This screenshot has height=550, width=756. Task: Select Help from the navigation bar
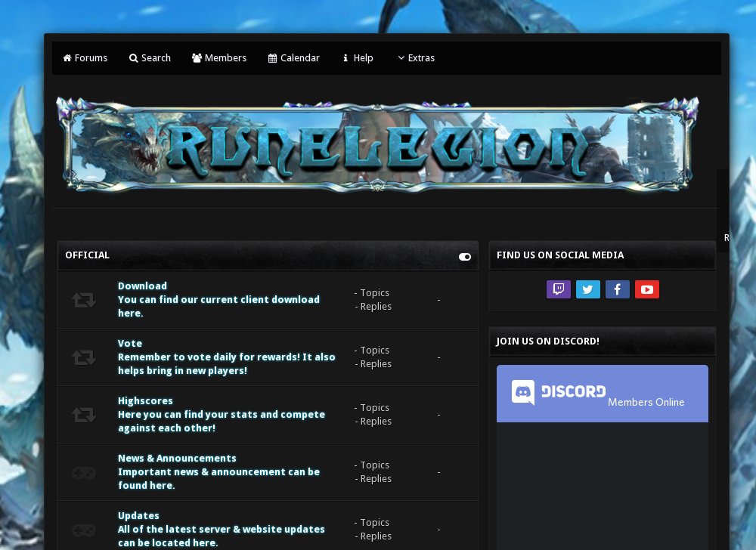[357, 57]
